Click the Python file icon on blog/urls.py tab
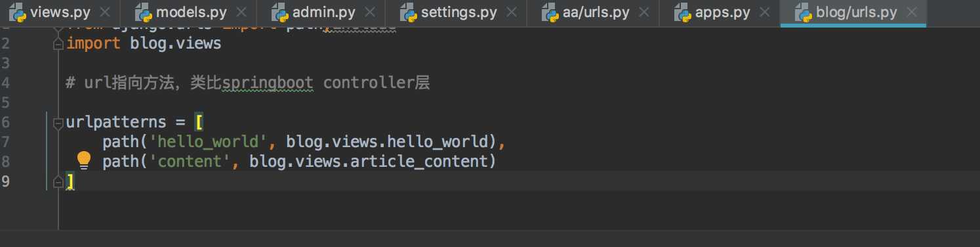 [x=803, y=12]
